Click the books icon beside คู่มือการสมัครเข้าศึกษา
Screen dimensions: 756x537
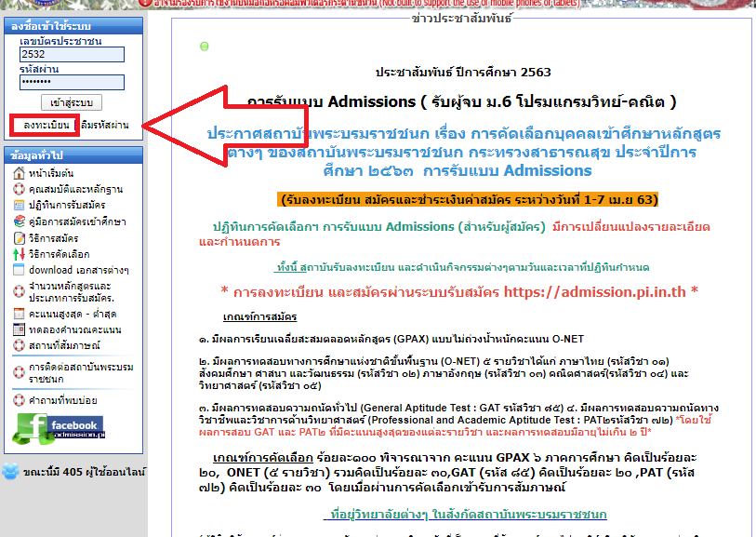19,222
